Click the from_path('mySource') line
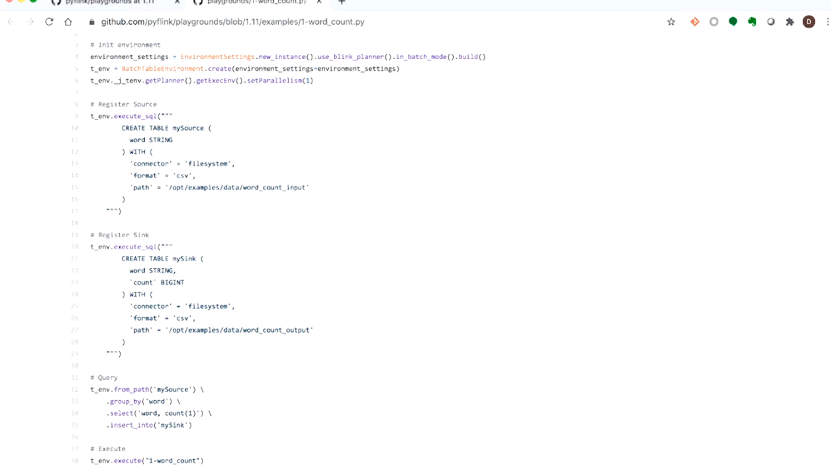 (147, 390)
